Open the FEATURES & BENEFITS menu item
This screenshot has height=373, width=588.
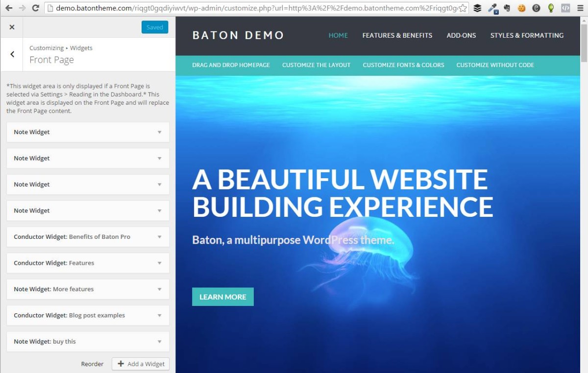pos(397,35)
